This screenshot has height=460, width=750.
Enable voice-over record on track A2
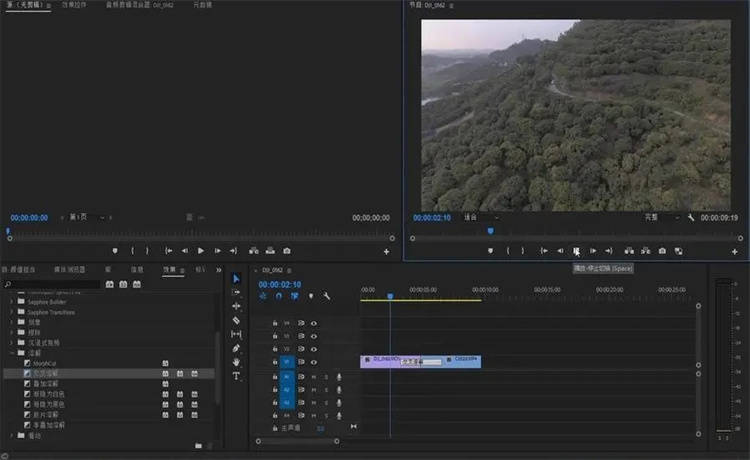click(339, 390)
